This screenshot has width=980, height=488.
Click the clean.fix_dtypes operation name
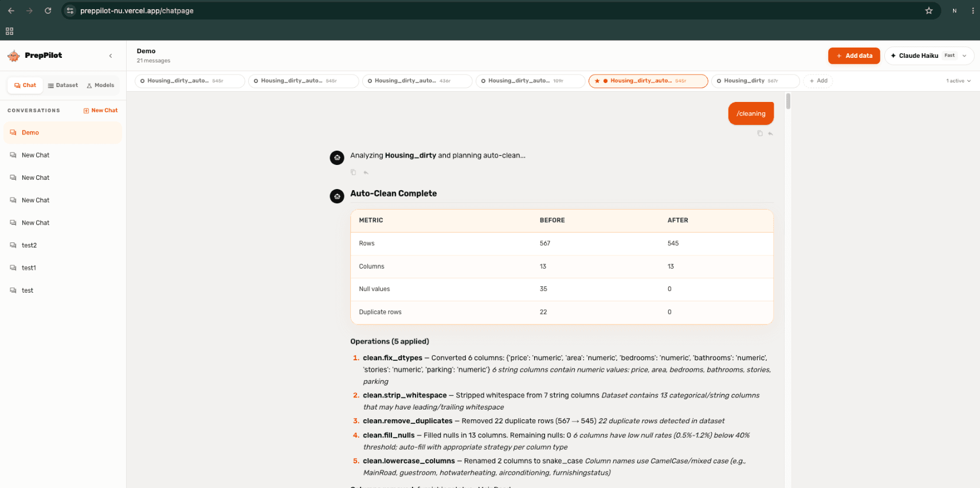(393, 358)
